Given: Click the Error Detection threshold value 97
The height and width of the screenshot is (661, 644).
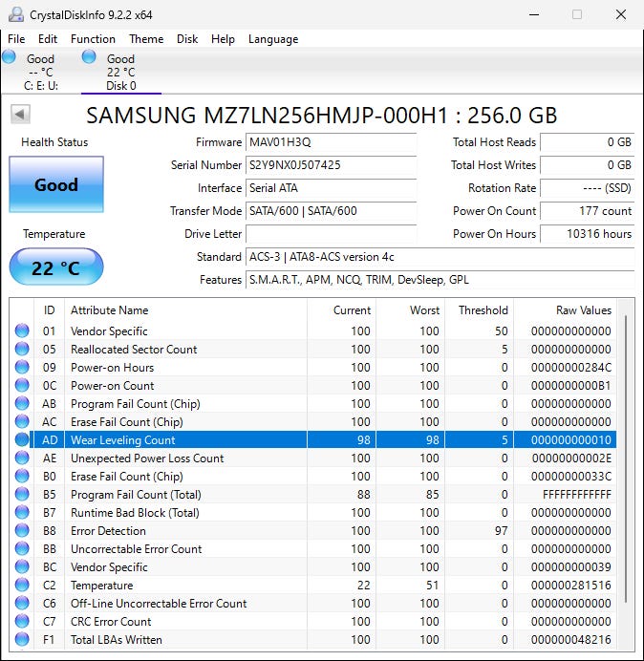Looking at the screenshot, I should tap(501, 530).
